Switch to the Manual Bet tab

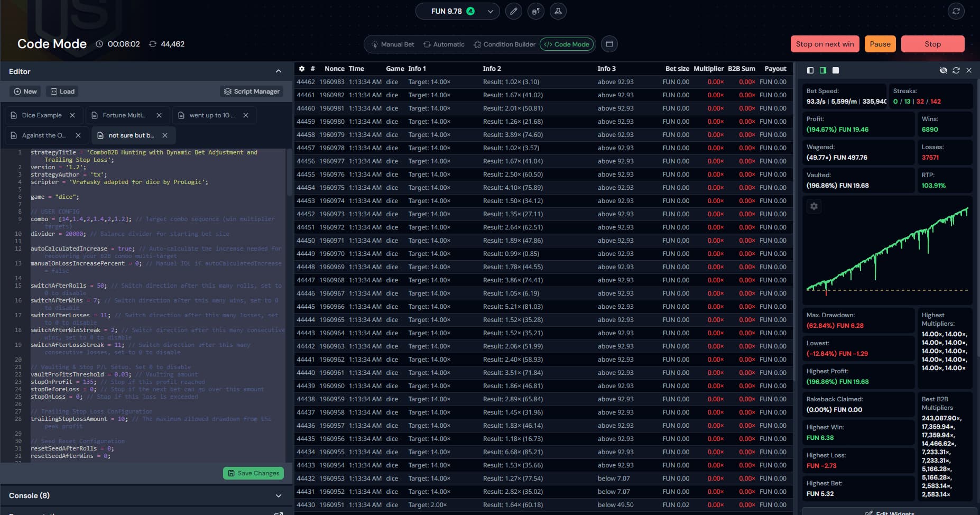[393, 44]
